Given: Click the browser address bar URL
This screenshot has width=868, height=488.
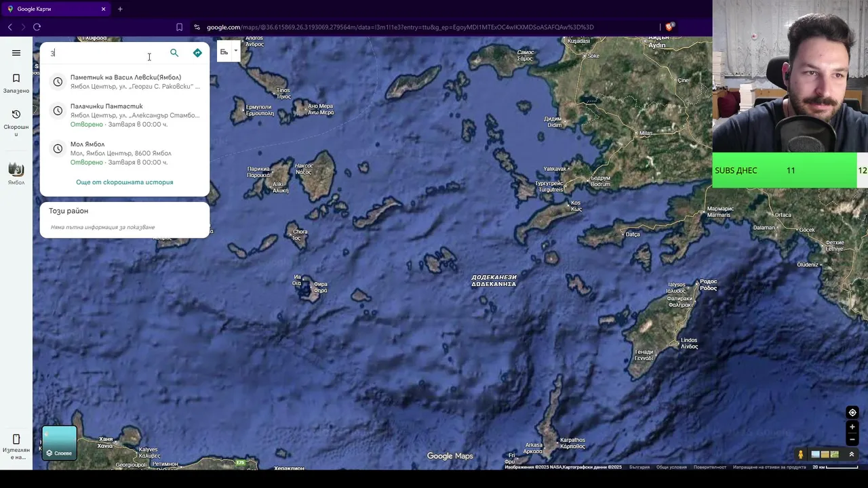Looking at the screenshot, I should click(400, 27).
